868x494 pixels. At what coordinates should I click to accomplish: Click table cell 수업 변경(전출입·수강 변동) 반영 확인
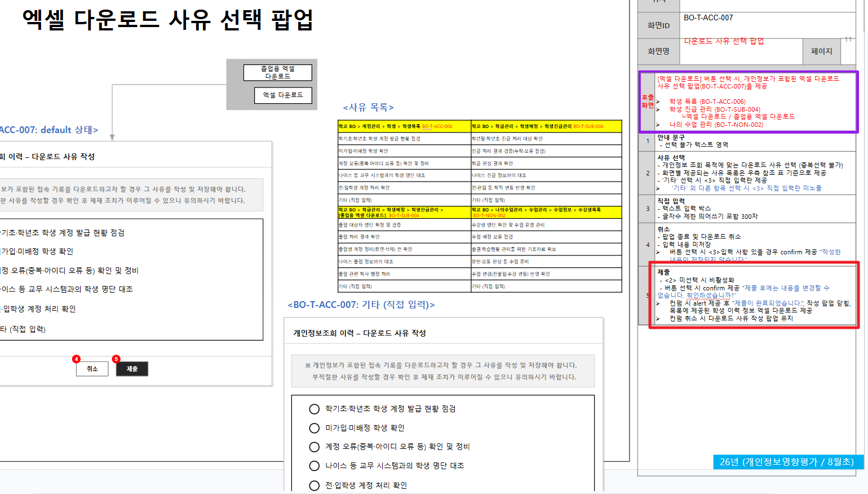click(x=546, y=274)
